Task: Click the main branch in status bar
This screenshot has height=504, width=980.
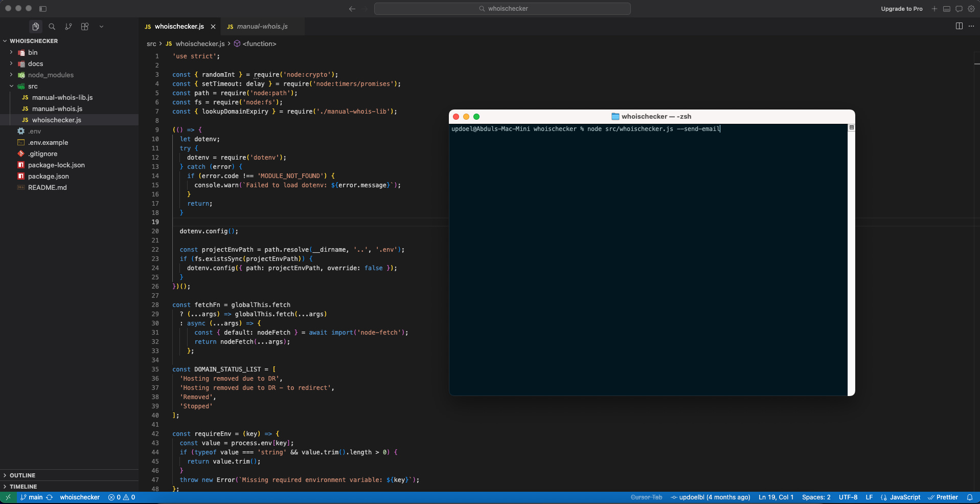Action: coord(35,497)
